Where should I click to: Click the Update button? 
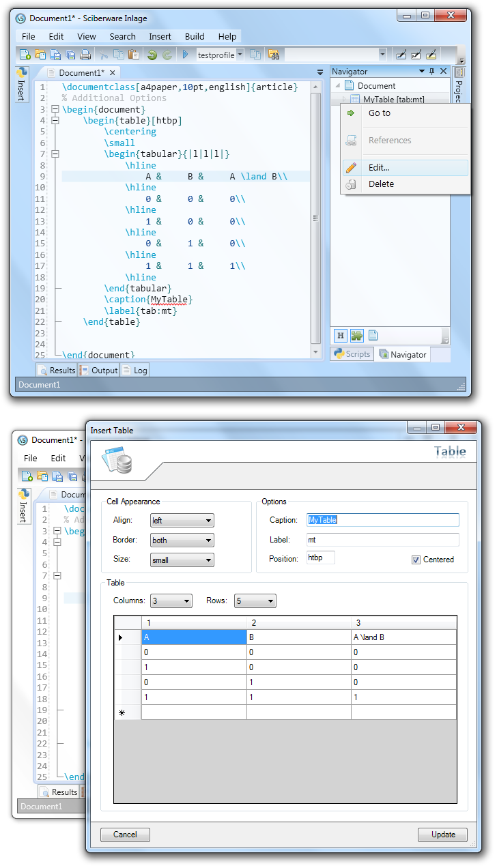click(x=442, y=835)
